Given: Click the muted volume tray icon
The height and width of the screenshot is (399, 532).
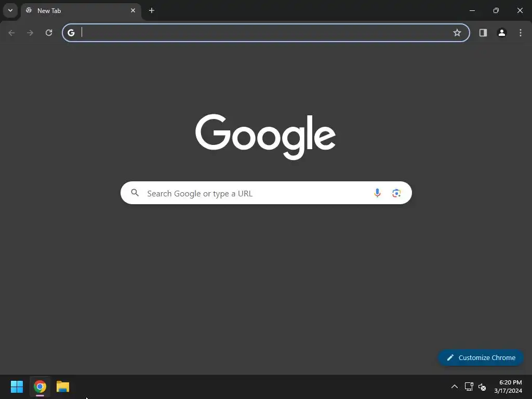Looking at the screenshot, I should coord(482,387).
